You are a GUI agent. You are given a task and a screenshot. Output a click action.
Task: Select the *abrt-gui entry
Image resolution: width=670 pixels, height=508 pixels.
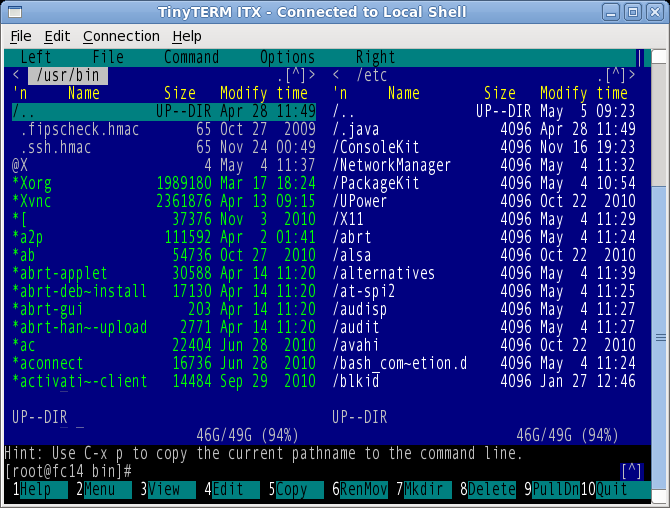(x=164, y=309)
